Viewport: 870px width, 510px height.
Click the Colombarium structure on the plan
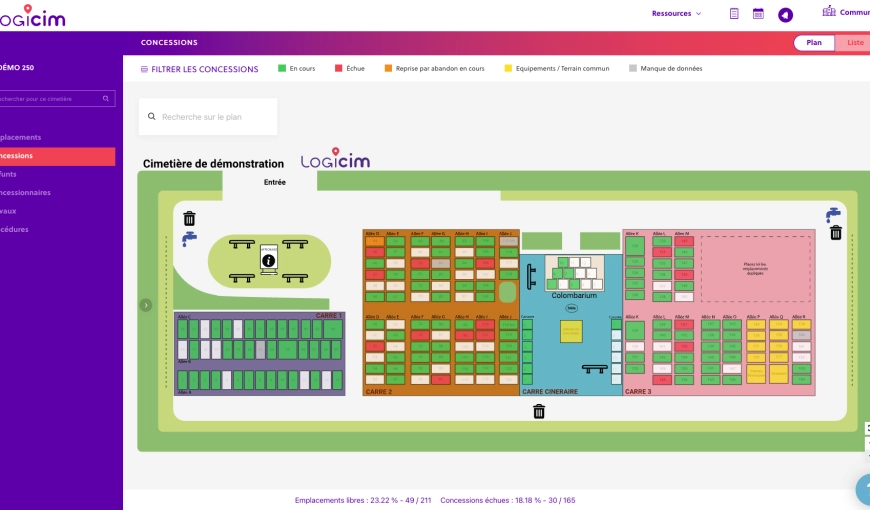tap(574, 274)
